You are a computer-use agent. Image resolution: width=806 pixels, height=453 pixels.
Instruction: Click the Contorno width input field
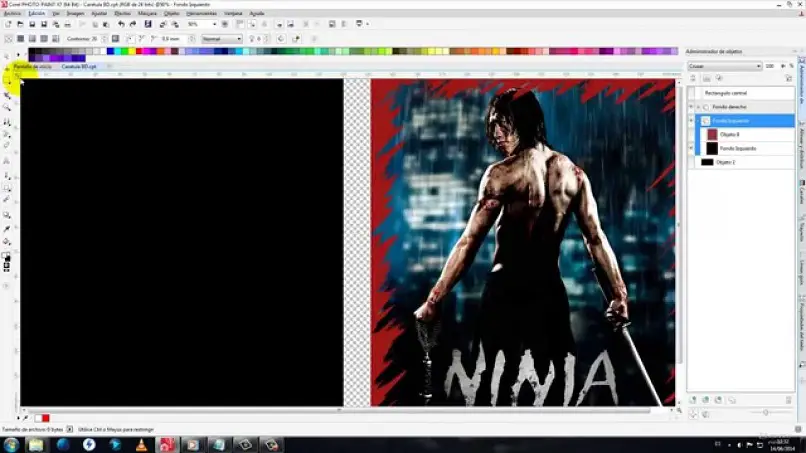[x=96, y=39]
